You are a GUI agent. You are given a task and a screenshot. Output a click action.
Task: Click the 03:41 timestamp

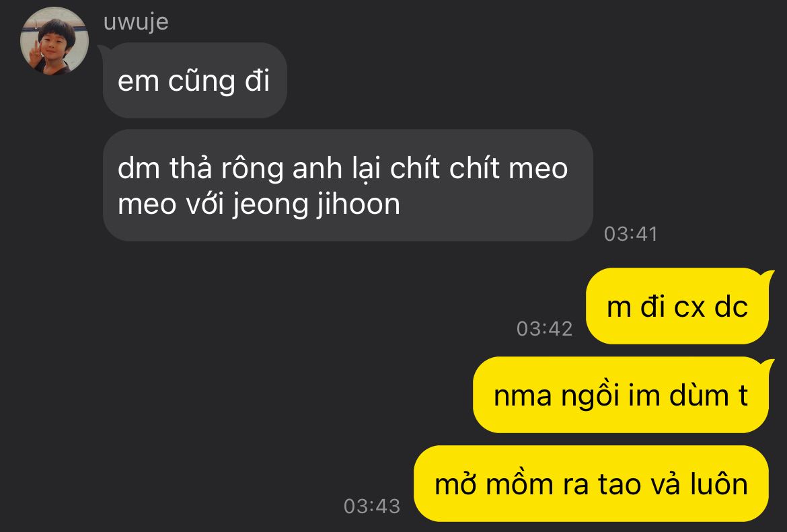coord(630,234)
